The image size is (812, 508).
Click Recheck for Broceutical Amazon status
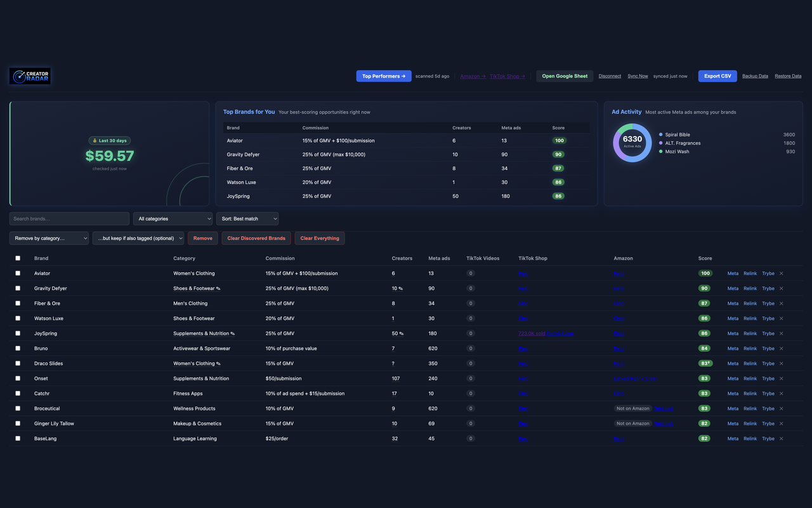tap(664, 408)
